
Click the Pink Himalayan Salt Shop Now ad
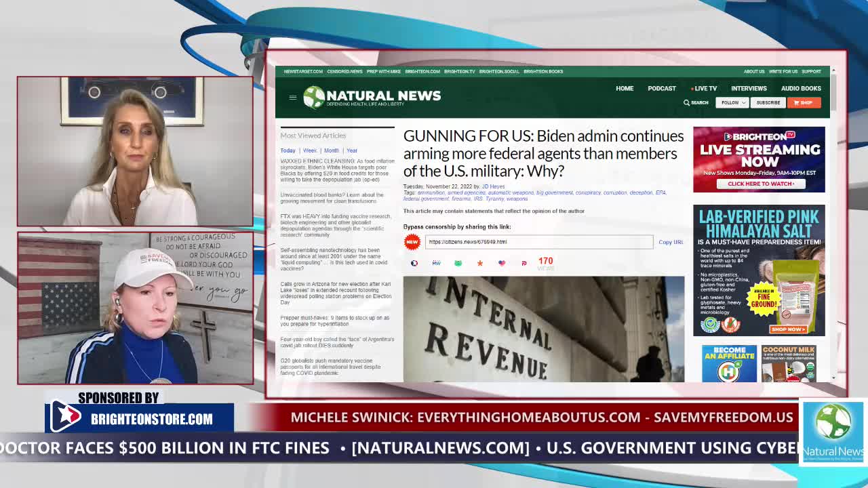point(759,270)
